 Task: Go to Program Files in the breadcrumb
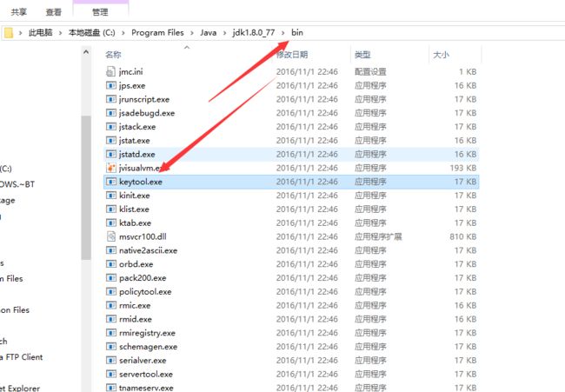point(157,32)
